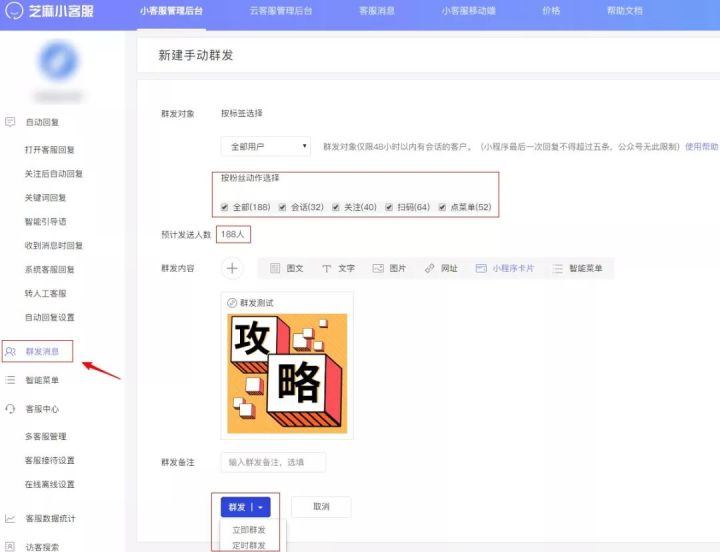Click the 文字 T icon
Viewport: 720px width, 552px height.
point(326,268)
